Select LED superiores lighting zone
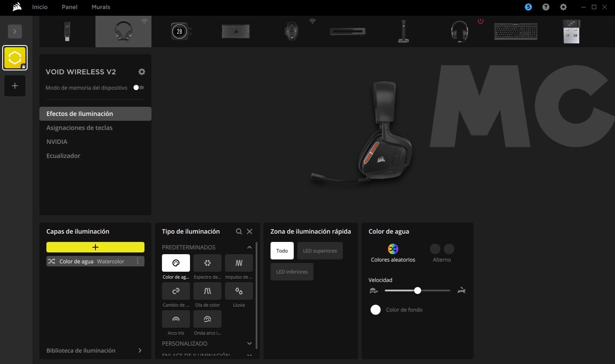 320,251
